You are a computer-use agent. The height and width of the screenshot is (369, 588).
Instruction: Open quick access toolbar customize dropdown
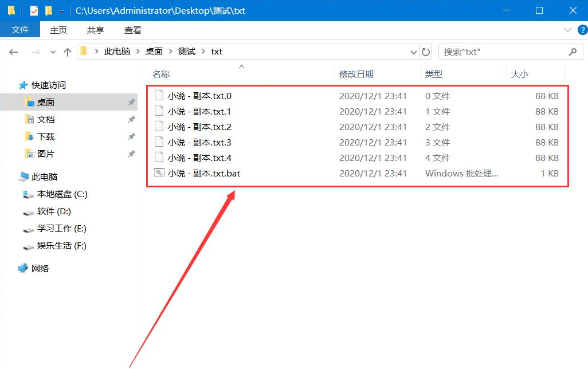(x=61, y=11)
